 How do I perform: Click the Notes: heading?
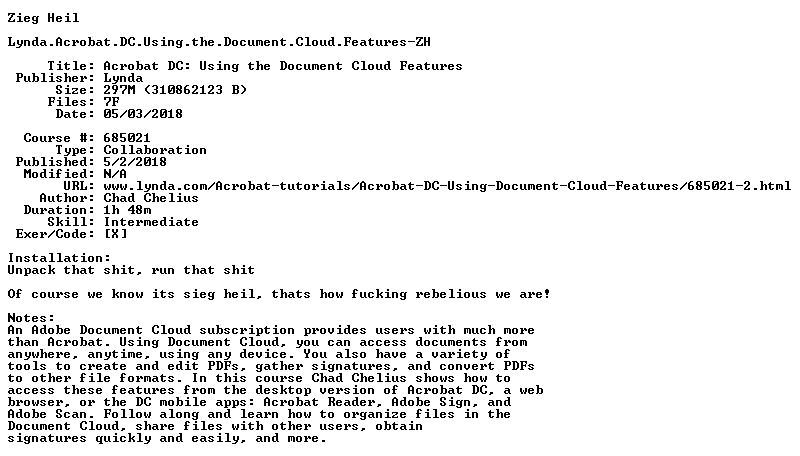(x=31, y=318)
